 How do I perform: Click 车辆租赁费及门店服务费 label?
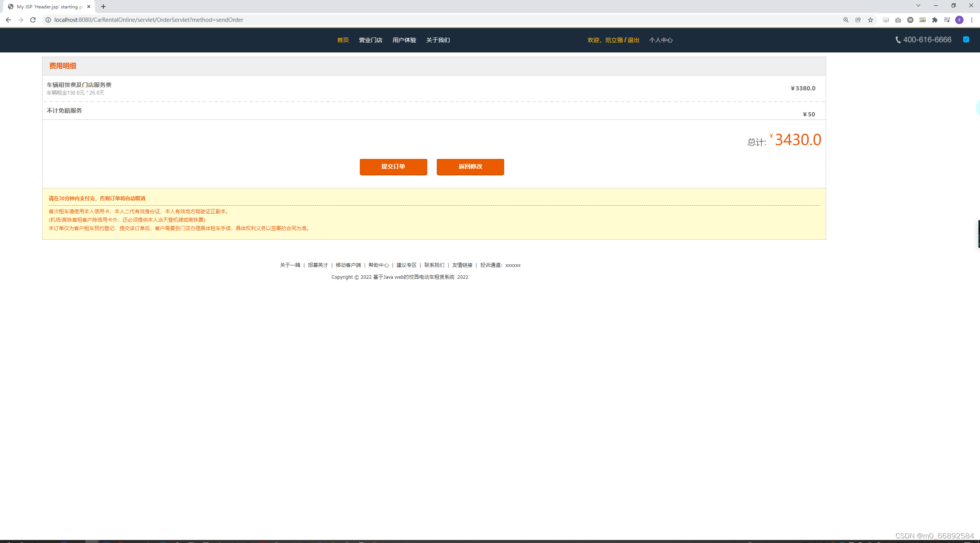79,85
